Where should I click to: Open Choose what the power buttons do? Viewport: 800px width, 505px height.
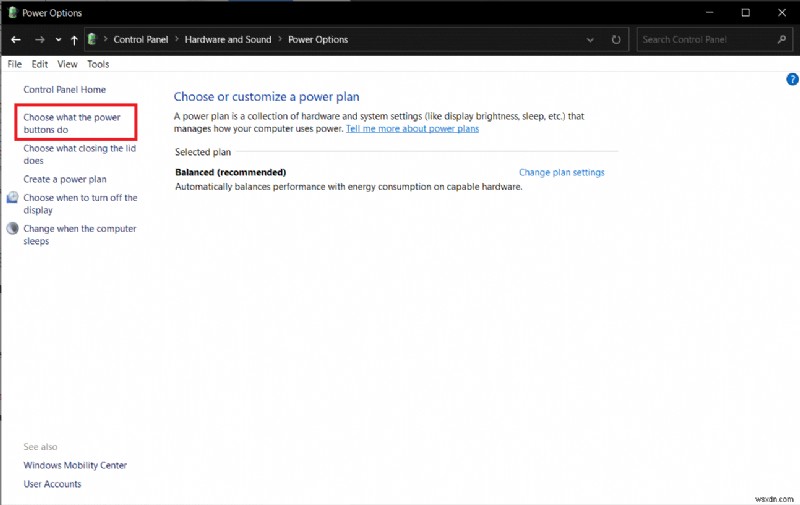tap(71, 123)
